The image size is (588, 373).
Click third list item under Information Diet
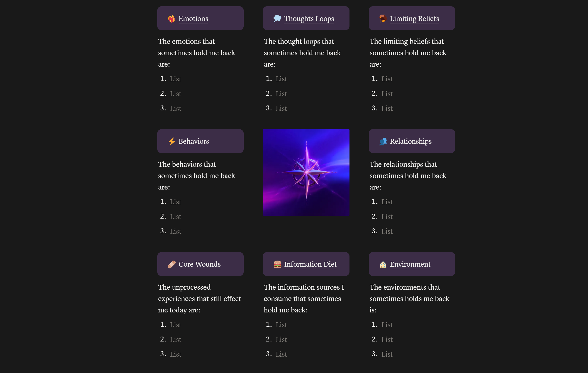[x=281, y=354]
